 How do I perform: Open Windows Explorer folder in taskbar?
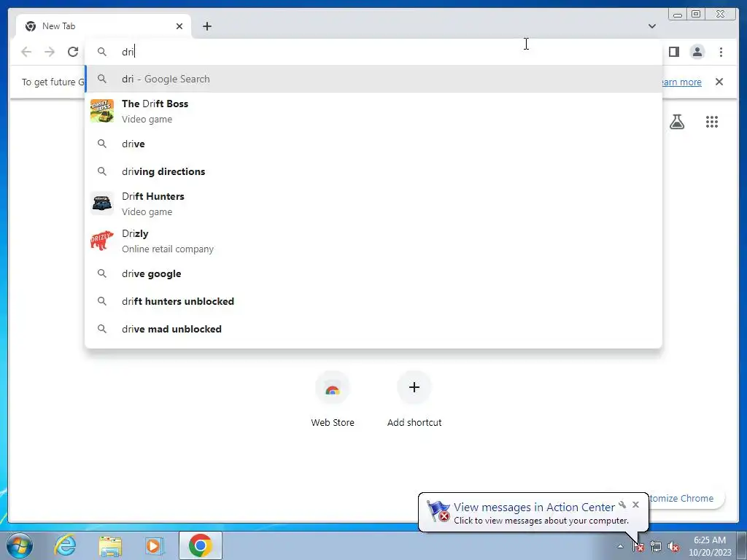tap(110, 545)
